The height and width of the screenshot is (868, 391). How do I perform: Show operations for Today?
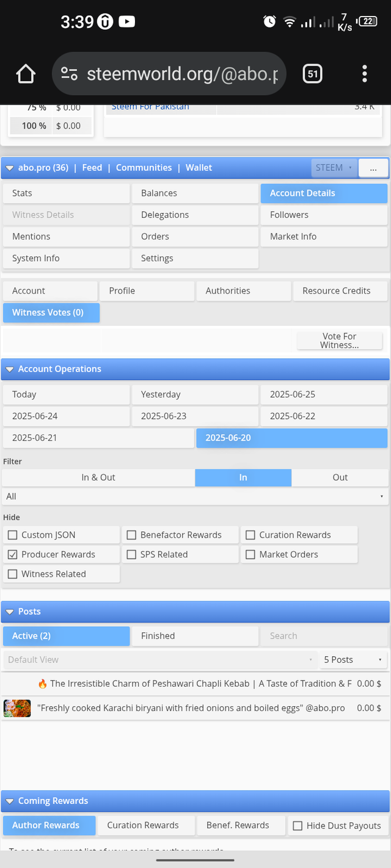tap(66, 395)
